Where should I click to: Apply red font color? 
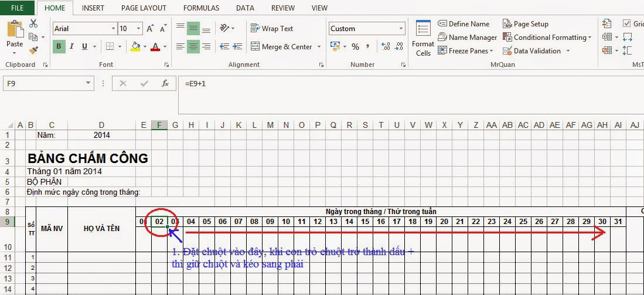pos(155,46)
